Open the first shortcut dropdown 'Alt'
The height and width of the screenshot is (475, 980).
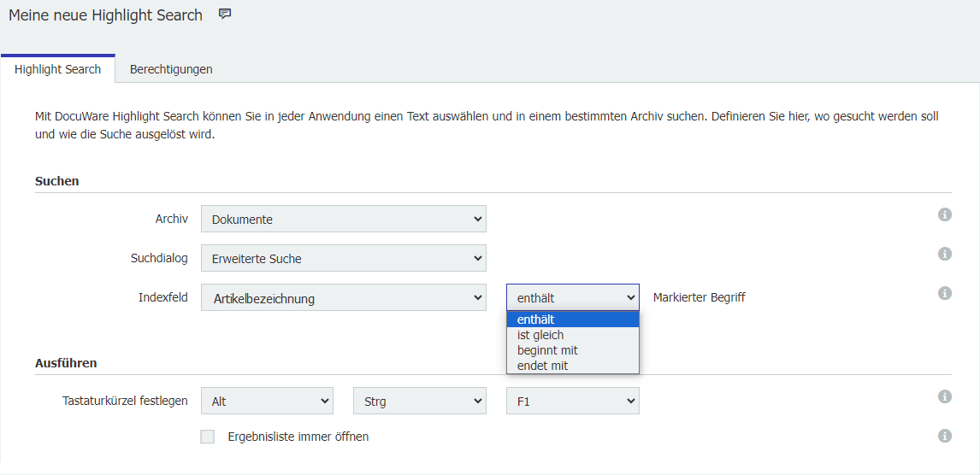point(267,401)
